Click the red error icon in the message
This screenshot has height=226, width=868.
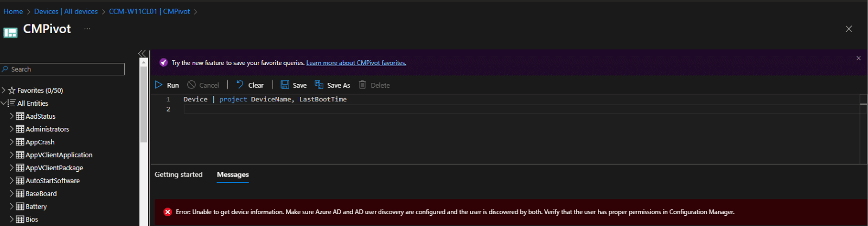tap(168, 212)
